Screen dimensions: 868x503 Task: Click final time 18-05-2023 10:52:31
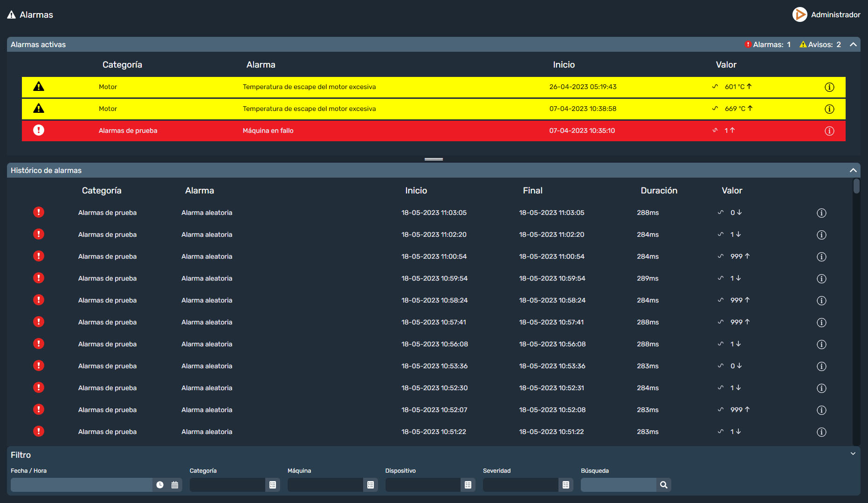point(551,388)
